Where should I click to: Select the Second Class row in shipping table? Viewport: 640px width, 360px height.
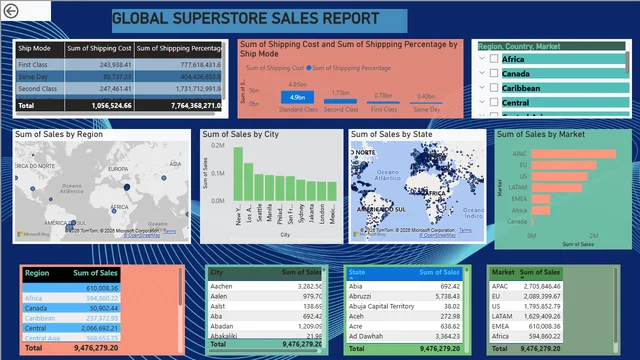(119, 89)
